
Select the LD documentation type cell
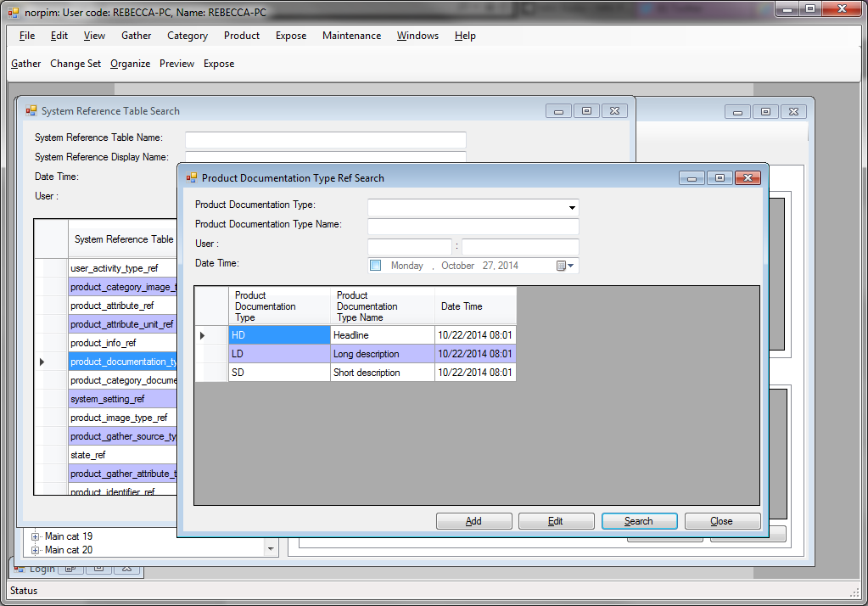tap(279, 354)
